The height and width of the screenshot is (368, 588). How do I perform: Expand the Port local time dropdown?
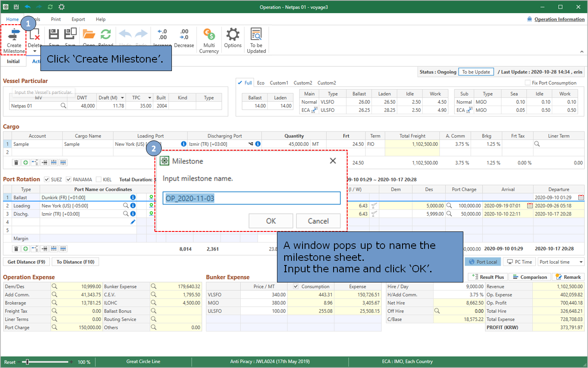[x=581, y=262]
